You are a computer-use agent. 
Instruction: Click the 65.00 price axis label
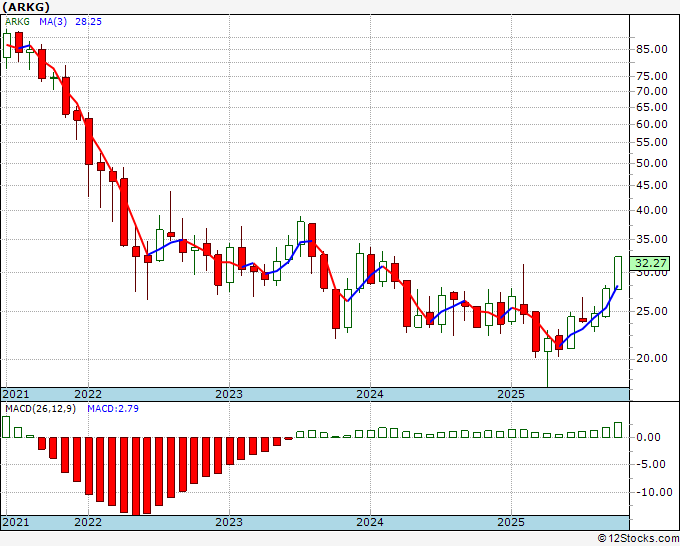click(651, 108)
